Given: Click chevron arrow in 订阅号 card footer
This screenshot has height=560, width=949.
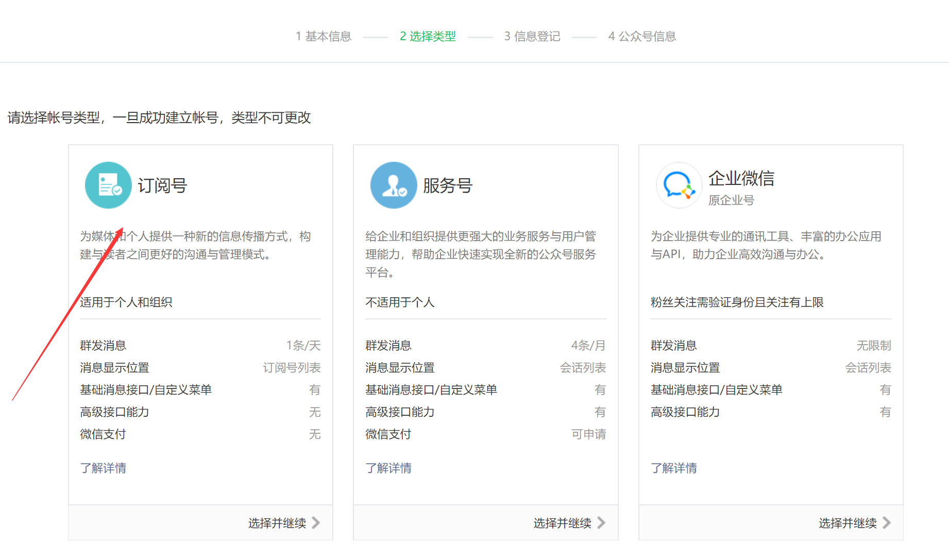Looking at the screenshot, I should pos(316,523).
